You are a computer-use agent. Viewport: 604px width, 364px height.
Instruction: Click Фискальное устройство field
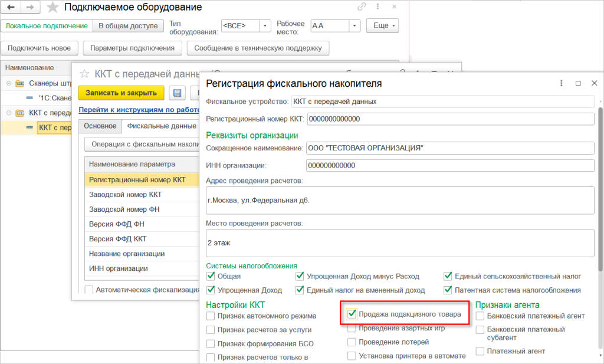click(x=443, y=101)
